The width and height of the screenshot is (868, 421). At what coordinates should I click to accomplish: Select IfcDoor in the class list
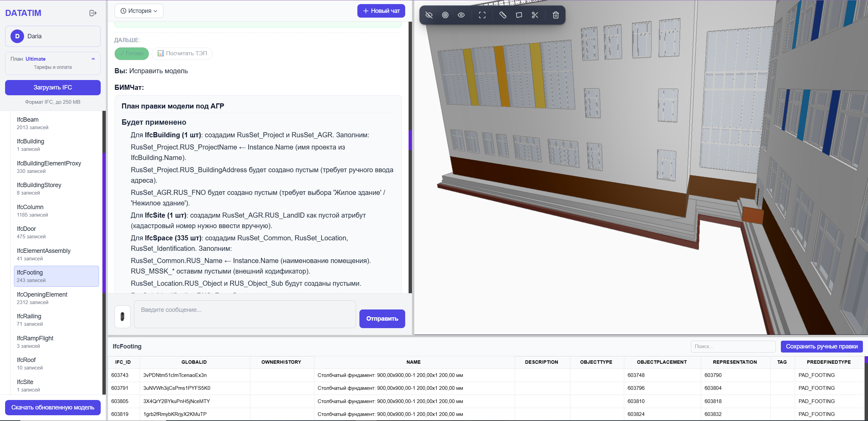point(56,233)
